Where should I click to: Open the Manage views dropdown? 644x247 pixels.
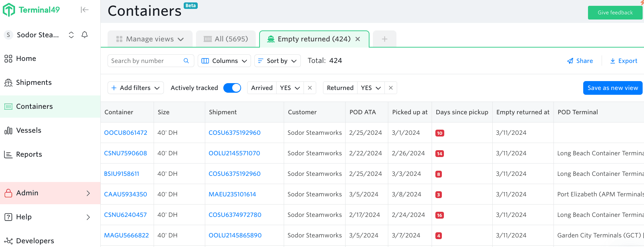pyautogui.click(x=150, y=39)
